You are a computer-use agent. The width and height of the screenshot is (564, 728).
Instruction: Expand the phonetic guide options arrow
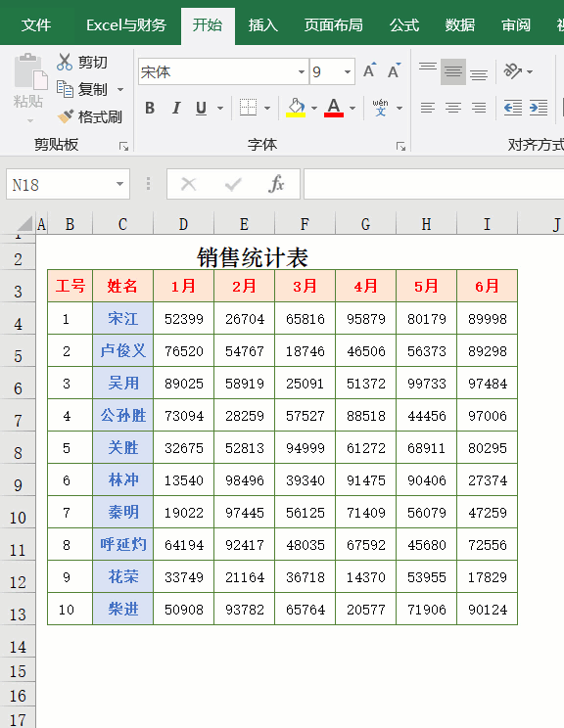399,108
